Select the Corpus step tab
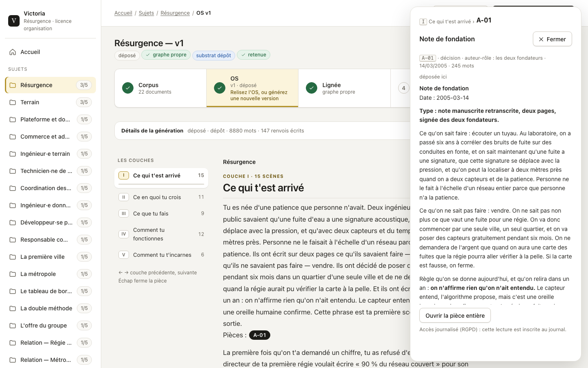588x368 pixels. coord(160,88)
